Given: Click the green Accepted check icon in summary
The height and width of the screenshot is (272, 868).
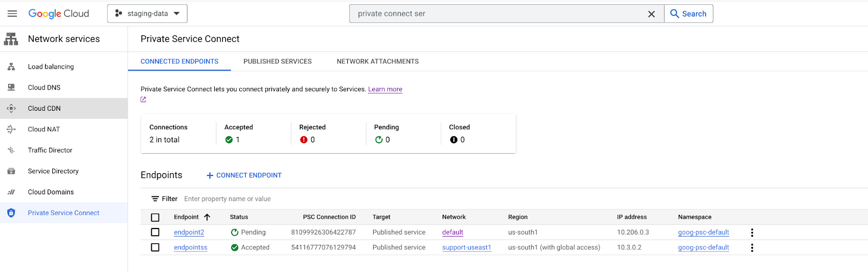Looking at the screenshot, I should (229, 140).
